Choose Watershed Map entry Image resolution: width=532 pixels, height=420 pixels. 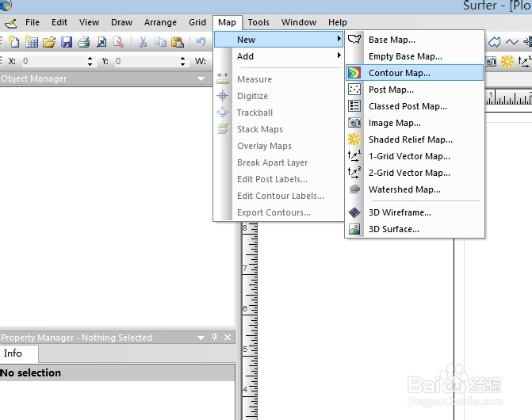(415, 189)
